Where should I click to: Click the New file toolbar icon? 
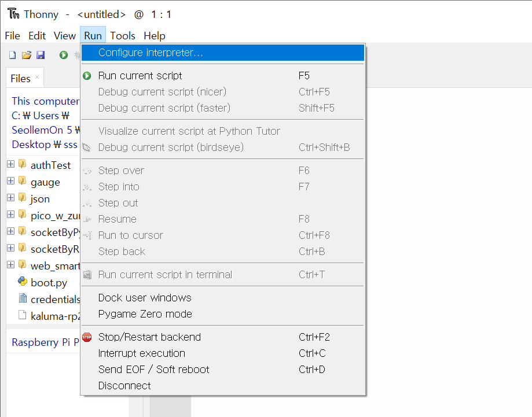tap(13, 55)
